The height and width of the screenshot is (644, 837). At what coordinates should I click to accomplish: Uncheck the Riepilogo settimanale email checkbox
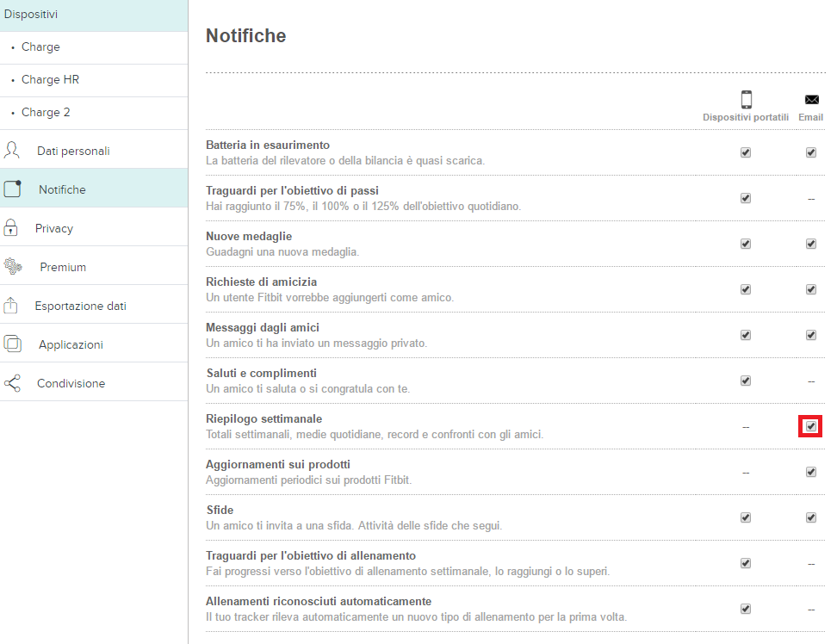[811, 426]
